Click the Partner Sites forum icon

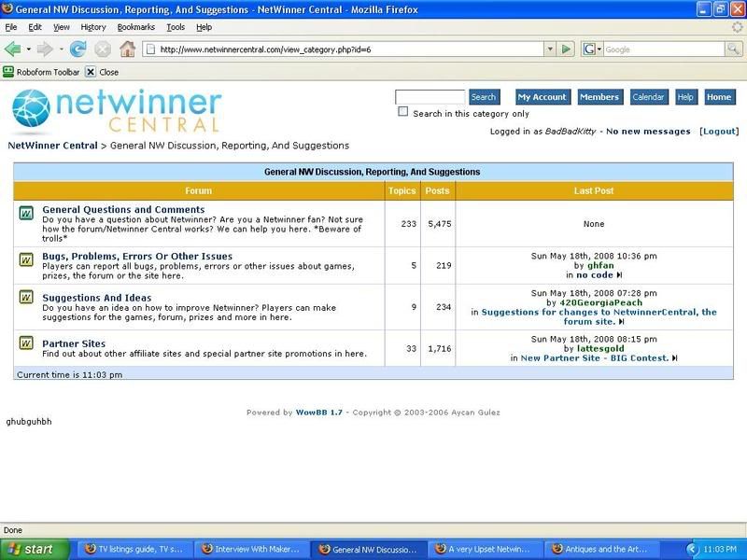[26, 343]
